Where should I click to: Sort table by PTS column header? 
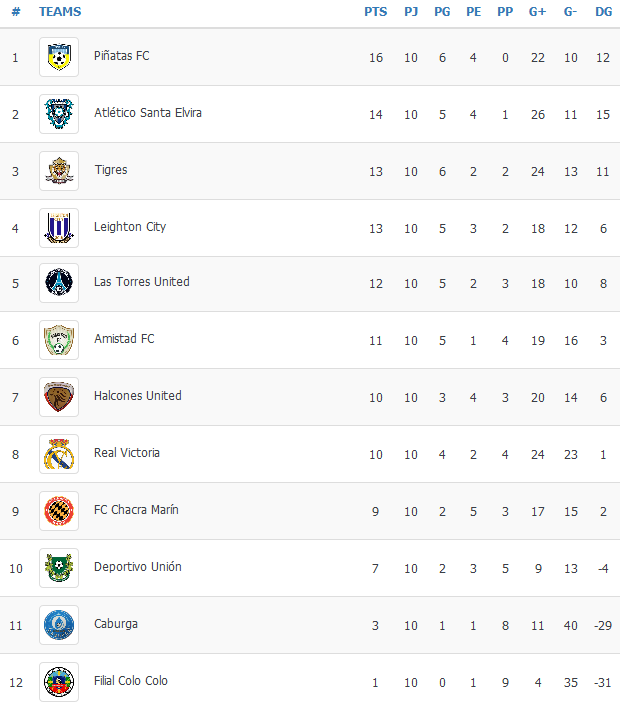tap(375, 12)
